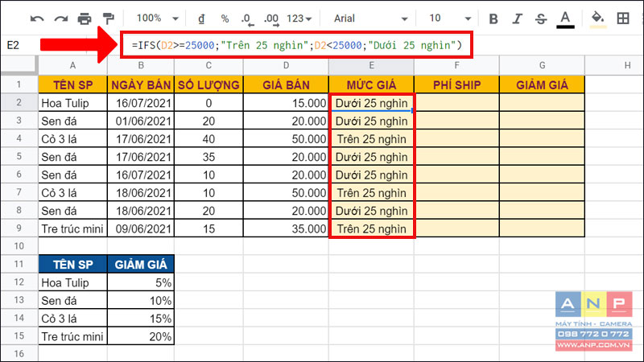Image resolution: width=644 pixels, height=362 pixels.
Task: Click the yellow 'TÊN SP' header in A1
Action: (72, 85)
